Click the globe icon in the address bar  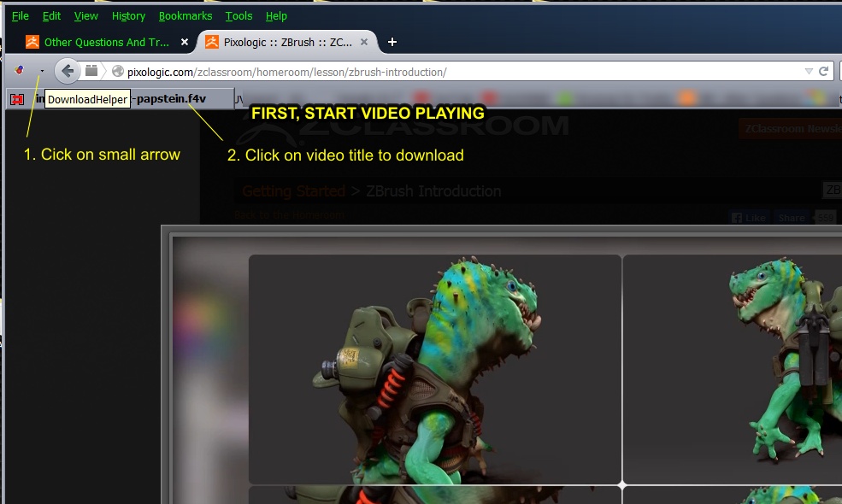tap(118, 72)
